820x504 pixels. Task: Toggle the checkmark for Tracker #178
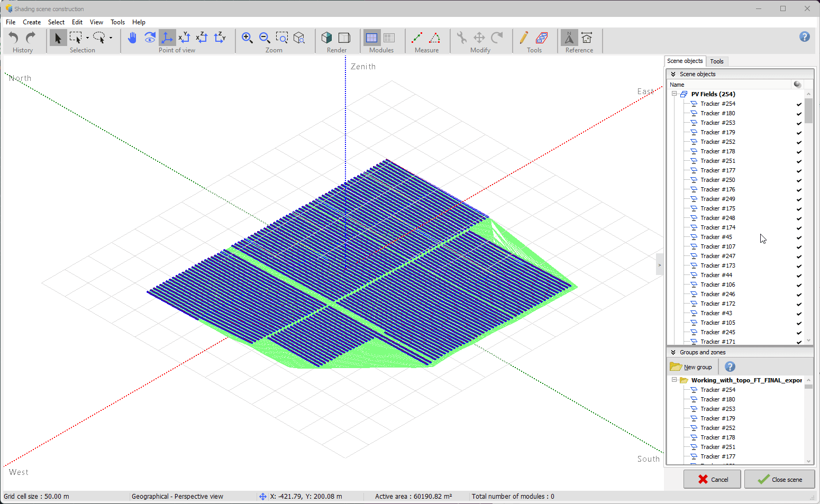click(799, 152)
